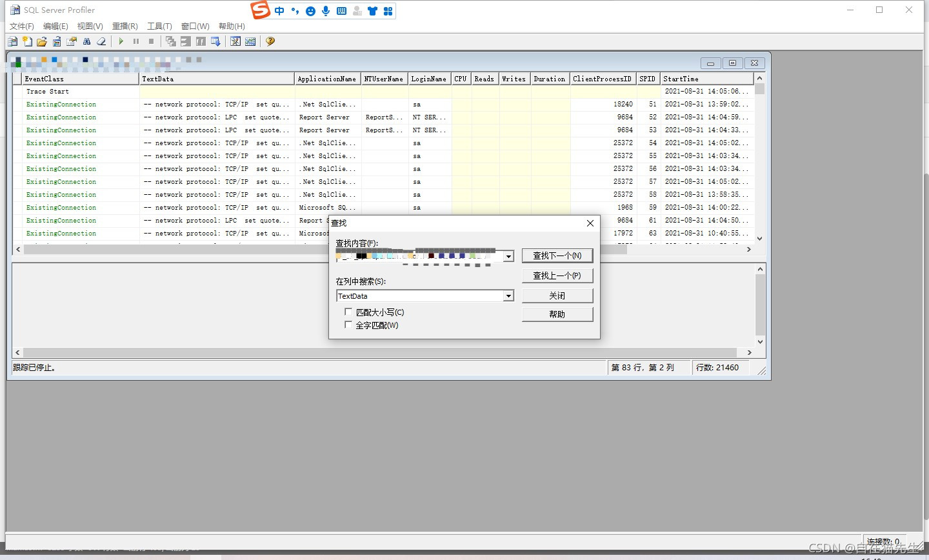Image resolution: width=929 pixels, height=560 pixels.
Task: Check the 匹配大小写(C) checkbox
Action: click(348, 312)
